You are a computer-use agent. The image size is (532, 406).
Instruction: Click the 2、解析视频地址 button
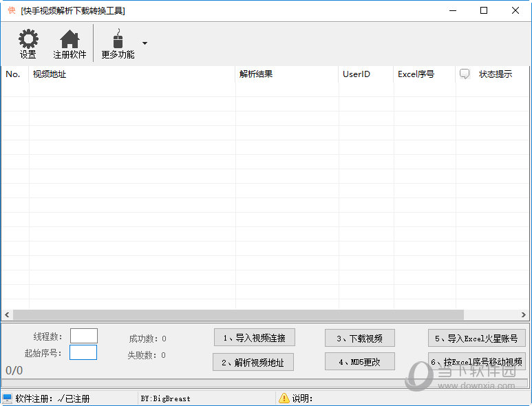(x=253, y=362)
